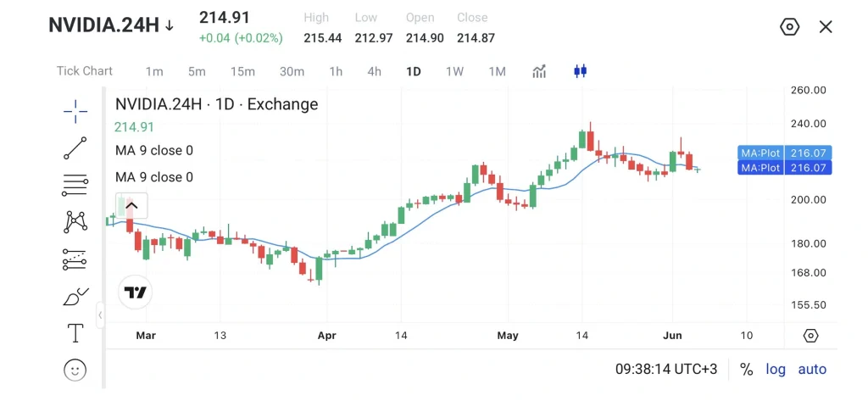This screenshot has width=868, height=401.
Task: Select the 1D timeframe
Action: 414,71
